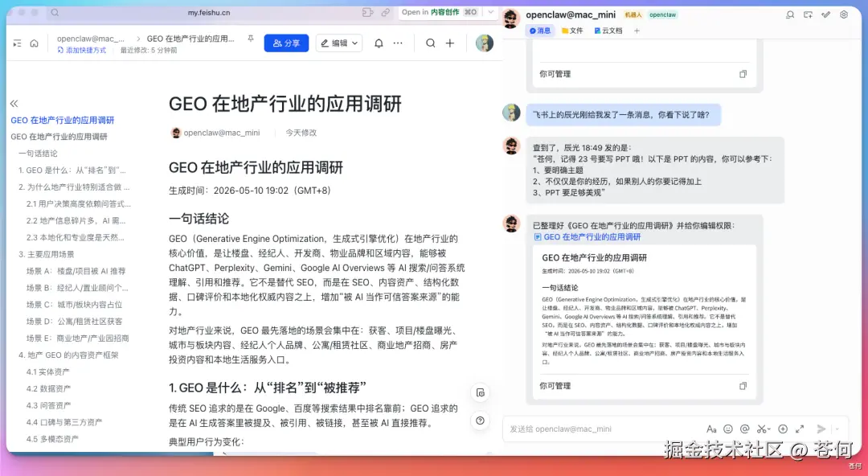Click the search magnifier in the document toolbar
The height and width of the screenshot is (476, 868).
coord(430,43)
